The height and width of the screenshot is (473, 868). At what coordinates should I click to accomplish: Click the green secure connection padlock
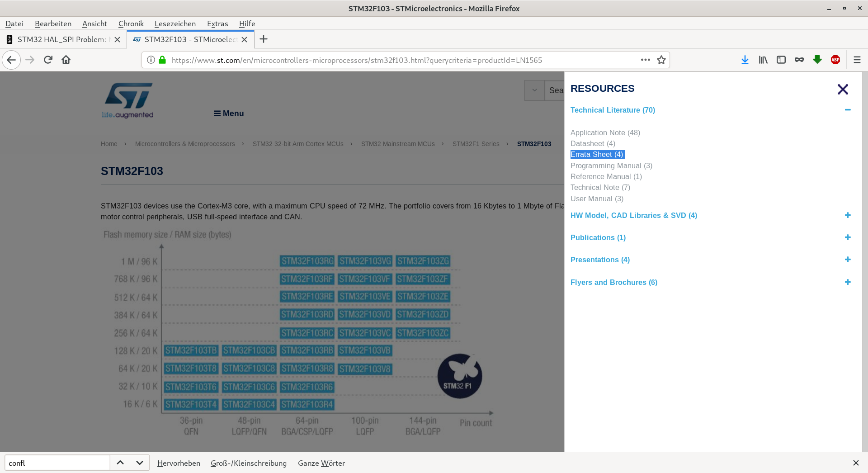click(162, 60)
